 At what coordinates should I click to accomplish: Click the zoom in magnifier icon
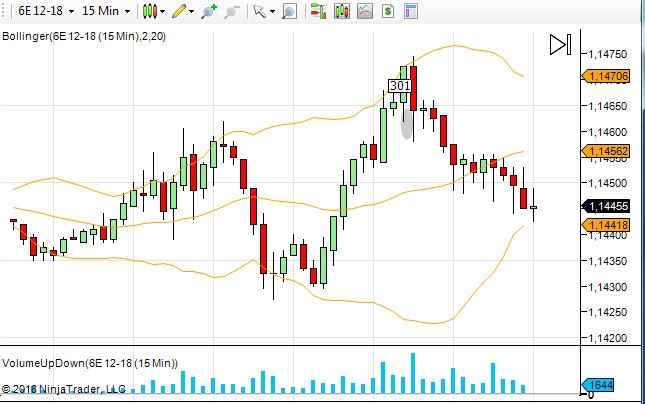[208, 12]
